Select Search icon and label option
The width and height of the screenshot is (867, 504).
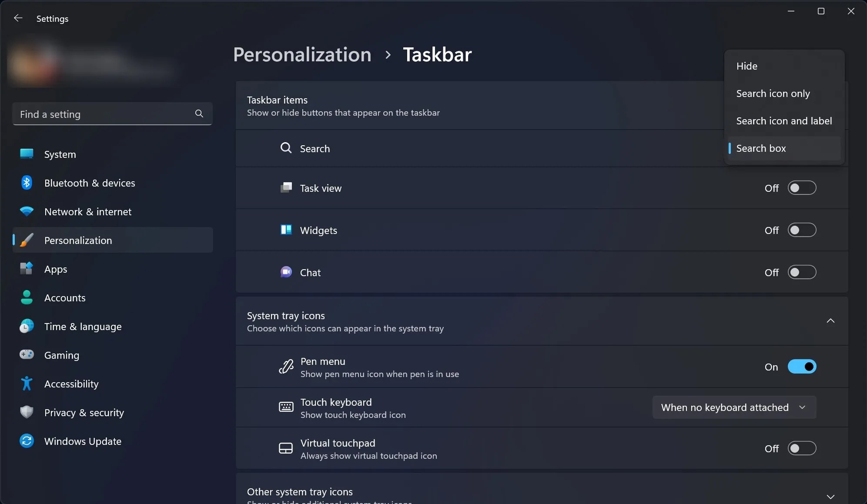pos(783,120)
